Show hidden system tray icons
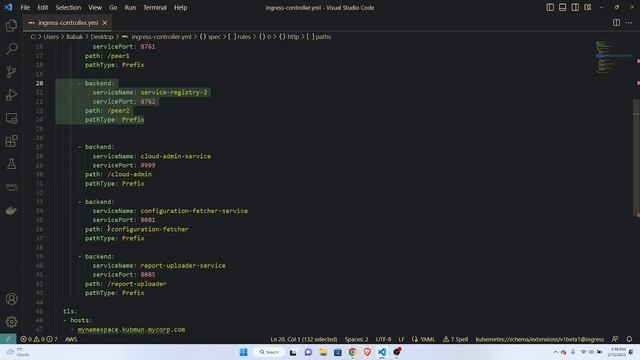Screen dimensions: 640x360 (x=555, y=352)
